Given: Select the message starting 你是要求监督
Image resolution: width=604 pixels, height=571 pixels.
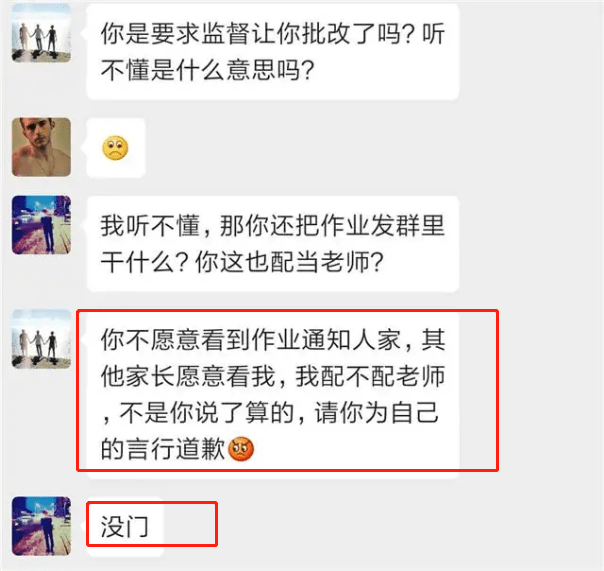Looking at the screenshot, I should pyautogui.click(x=273, y=52).
